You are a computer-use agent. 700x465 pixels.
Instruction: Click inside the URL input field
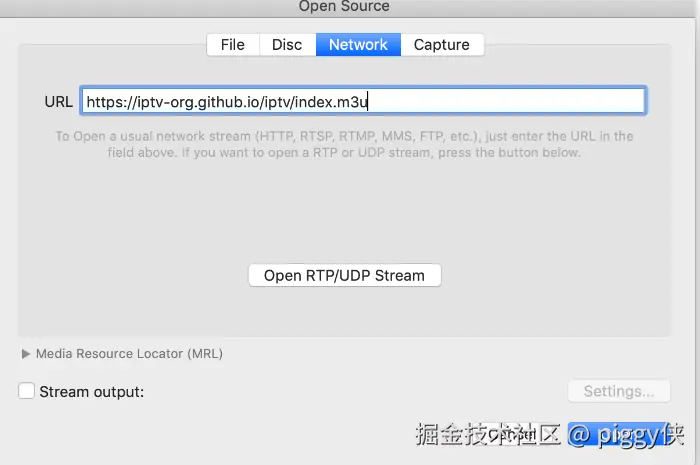[x=500, y=101]
